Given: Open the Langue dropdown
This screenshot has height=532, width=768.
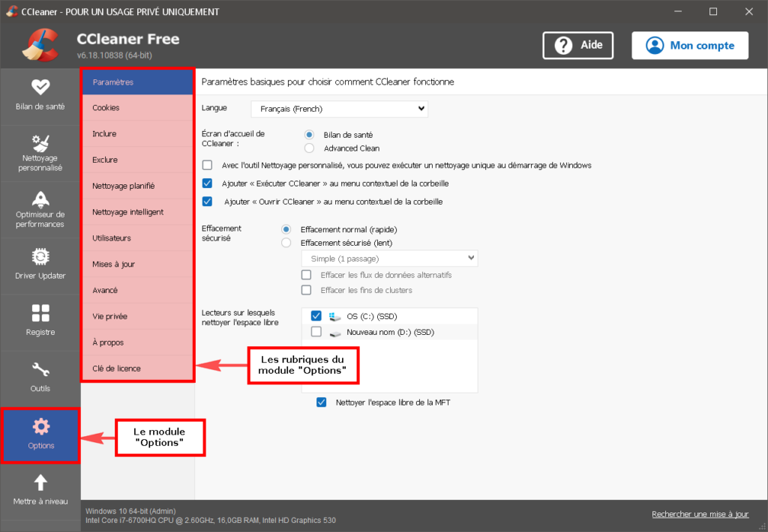Looking at the screenshot, I should point(340,109).
